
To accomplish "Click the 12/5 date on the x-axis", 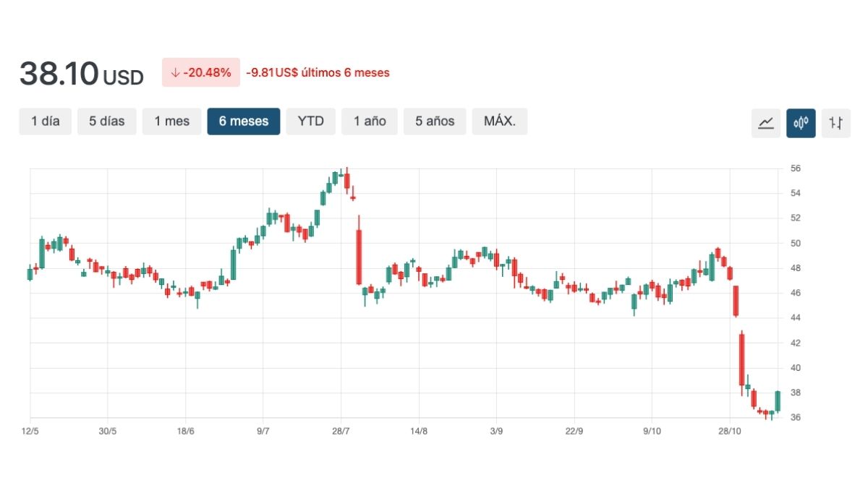I will point(30,432).
